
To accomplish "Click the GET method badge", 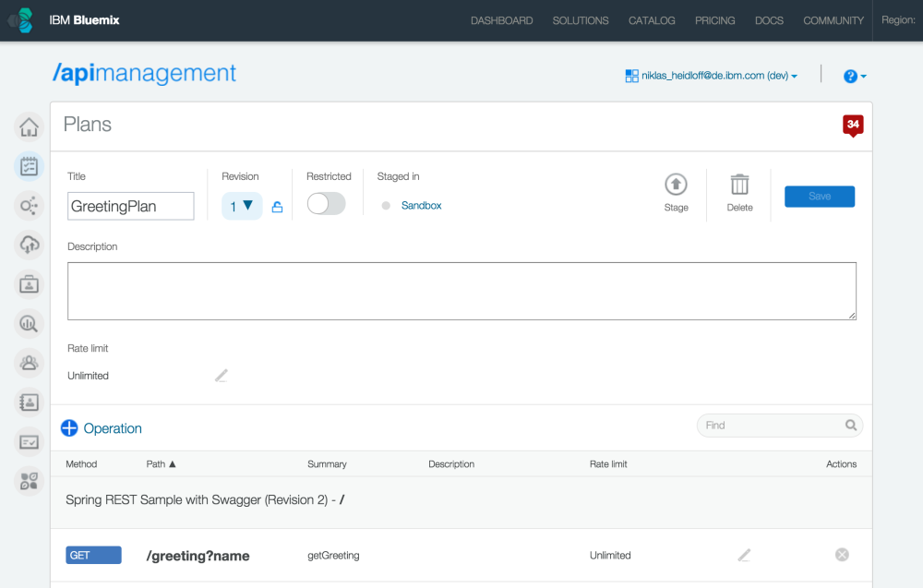I will coord(93,555).
